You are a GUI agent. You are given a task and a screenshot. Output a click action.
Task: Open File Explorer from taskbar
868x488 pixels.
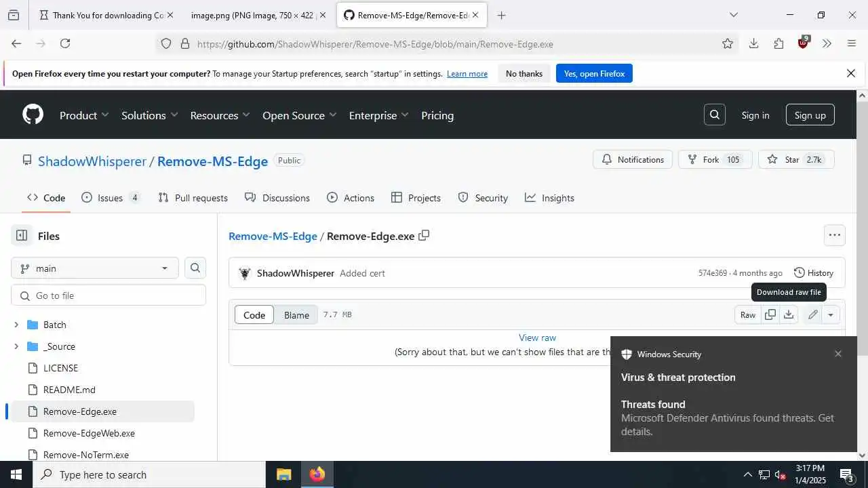coord(283,474)
